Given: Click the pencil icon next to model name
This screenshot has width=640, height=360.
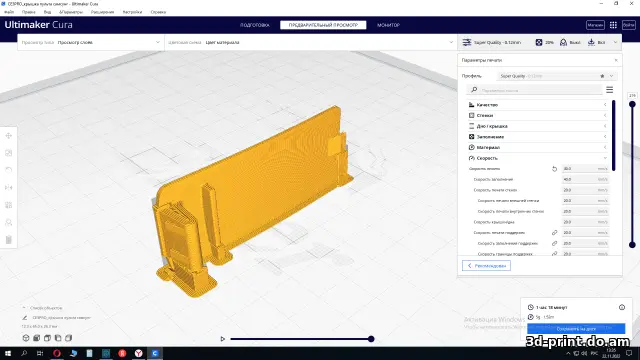Looking at the screenshot, I should click(25, 318).
